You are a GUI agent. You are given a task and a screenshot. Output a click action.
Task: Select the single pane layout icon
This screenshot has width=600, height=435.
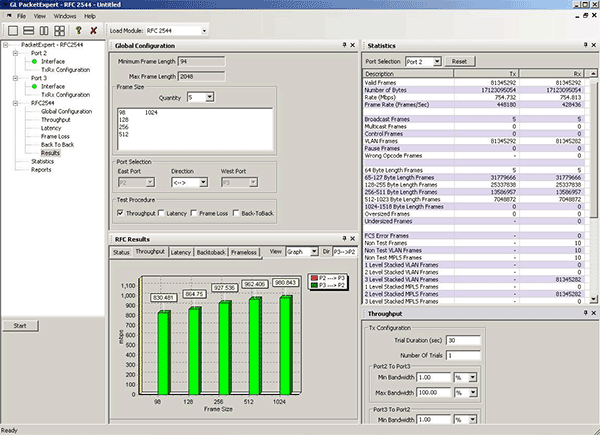point(13,31)
